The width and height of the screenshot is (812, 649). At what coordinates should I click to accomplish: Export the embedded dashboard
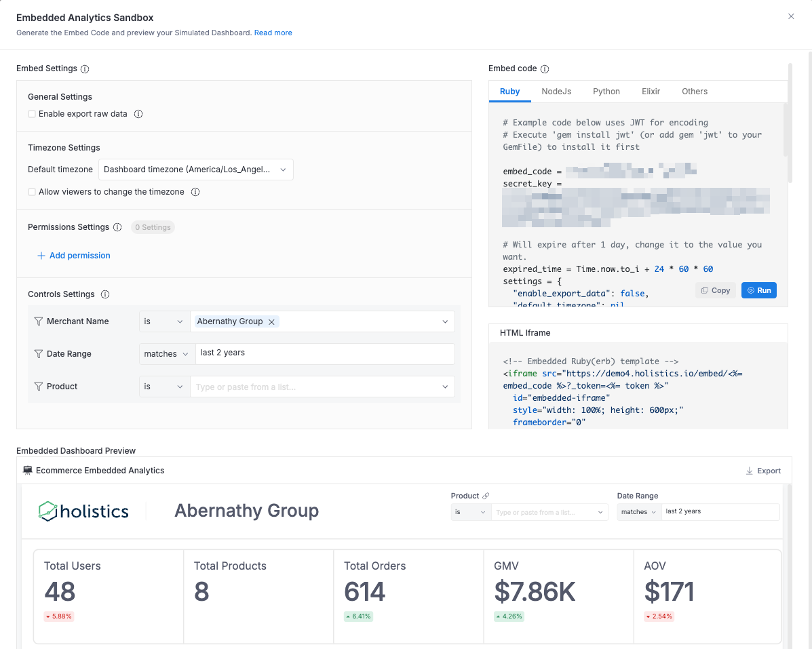763,471
